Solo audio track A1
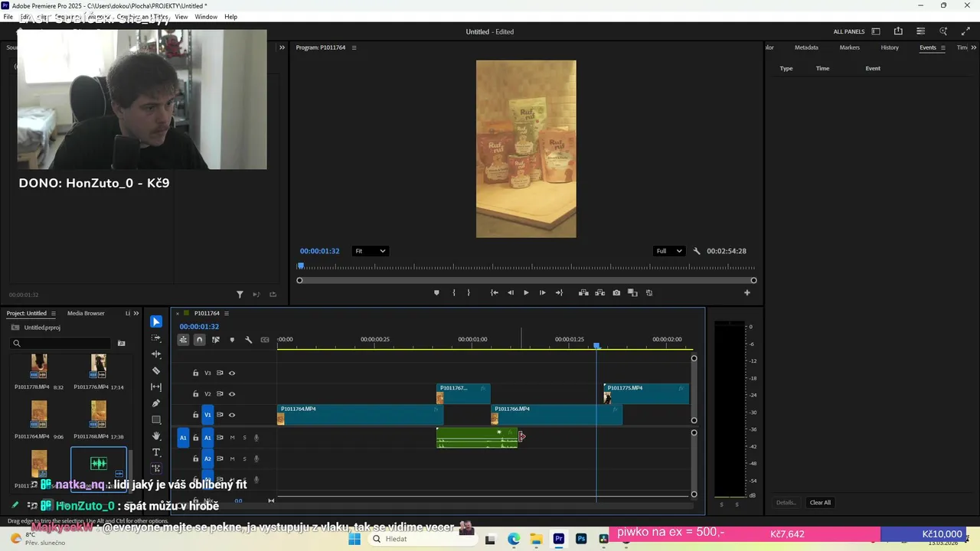 click(244, 438)
